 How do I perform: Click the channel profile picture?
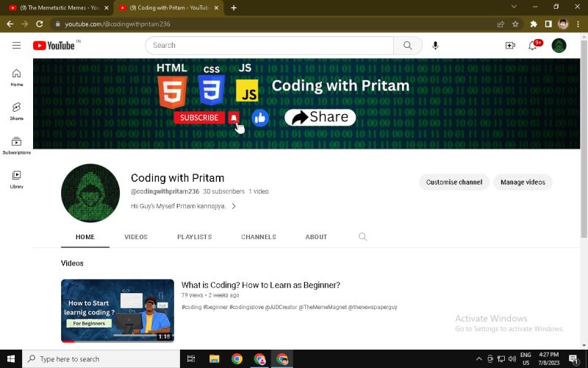(x=90, y=193)
